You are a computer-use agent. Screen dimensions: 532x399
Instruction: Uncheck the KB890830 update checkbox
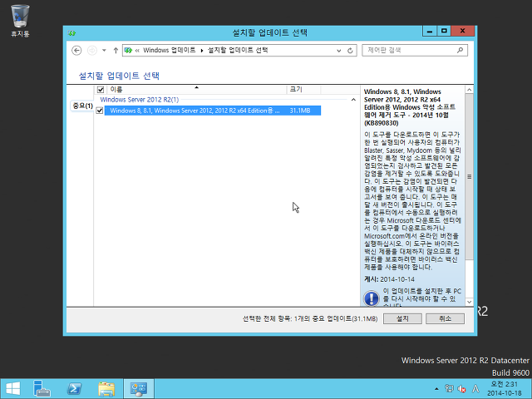[100, 111]
